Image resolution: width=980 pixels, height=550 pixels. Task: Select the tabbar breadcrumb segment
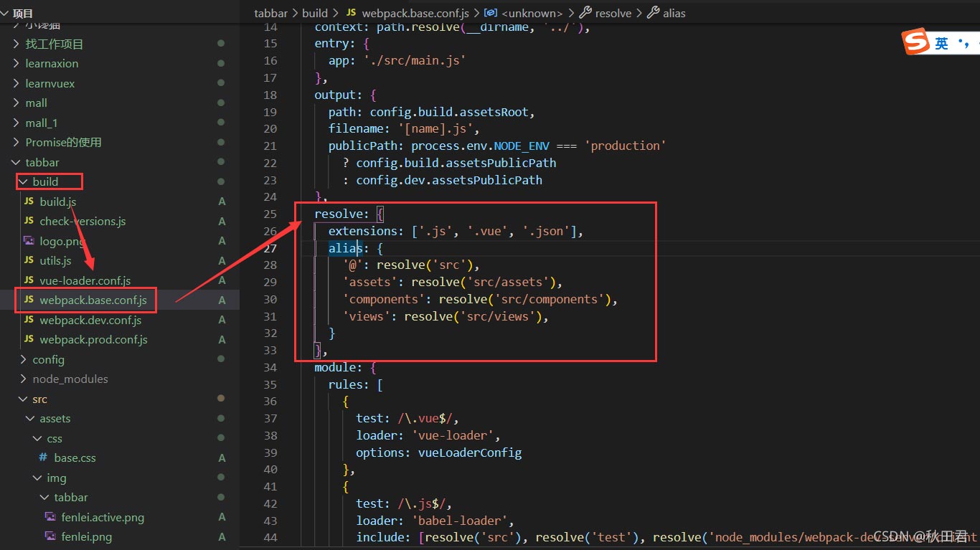coord(271,13)
